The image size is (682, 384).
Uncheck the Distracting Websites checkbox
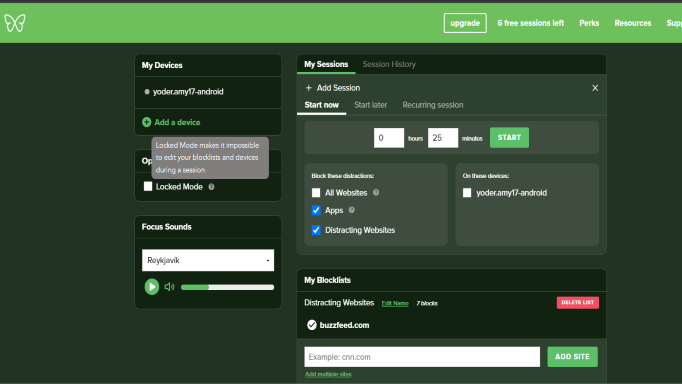coord(316,230)
